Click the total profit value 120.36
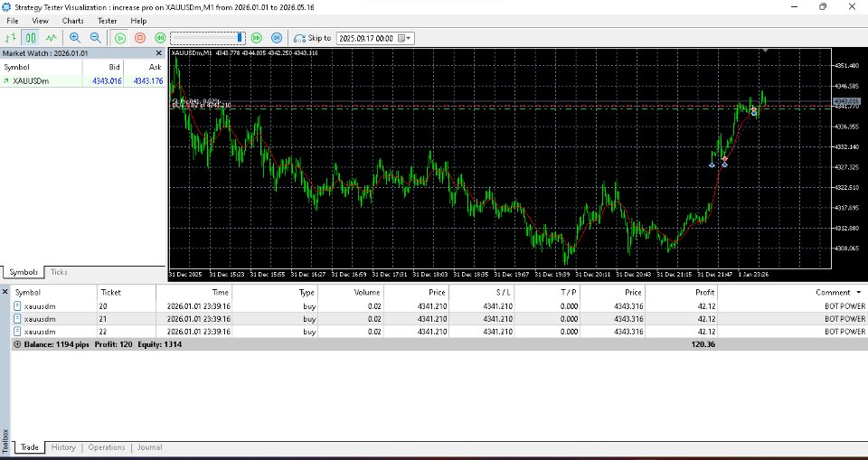This screenshot has width=868, height=460. pos(703,344)
